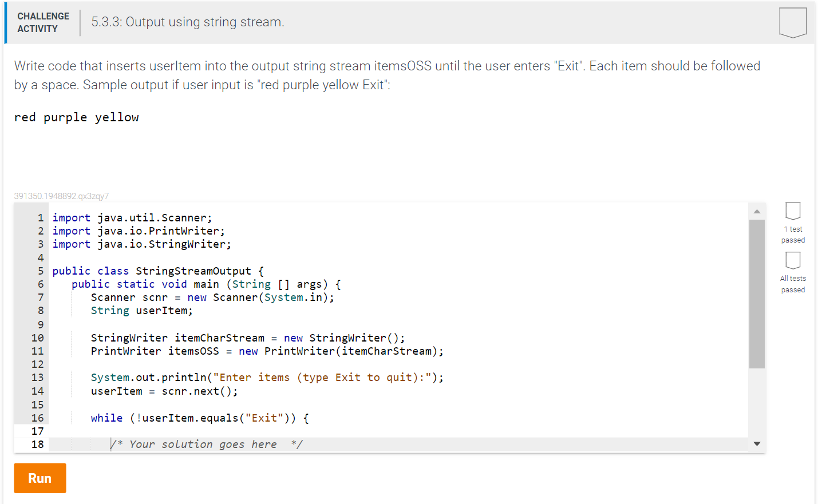Click the 'userItem = scnr.next();' line
818x504 pixels.
click(x=164, y=391)
